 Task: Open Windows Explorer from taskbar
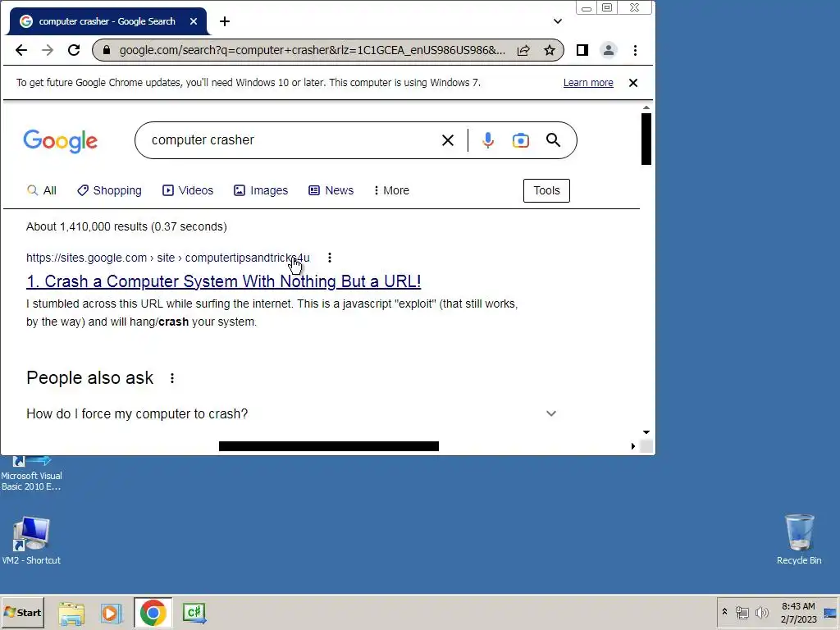71,614
